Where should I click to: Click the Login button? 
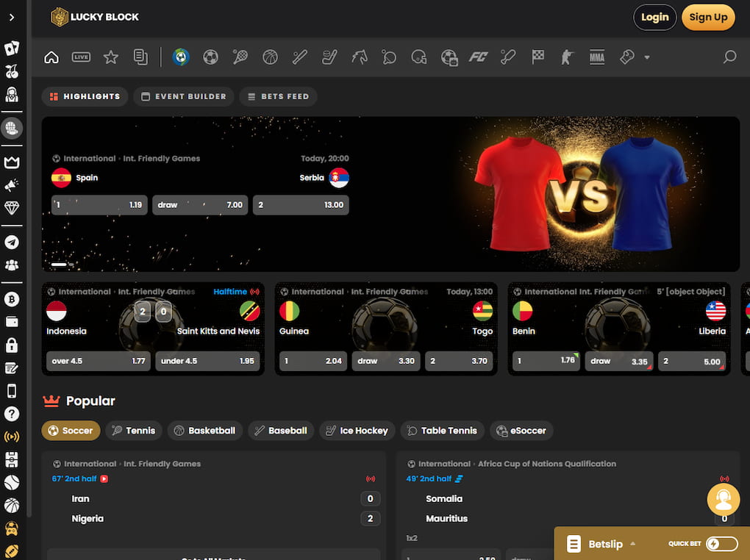pyautogui.click(x=655, y=17)
